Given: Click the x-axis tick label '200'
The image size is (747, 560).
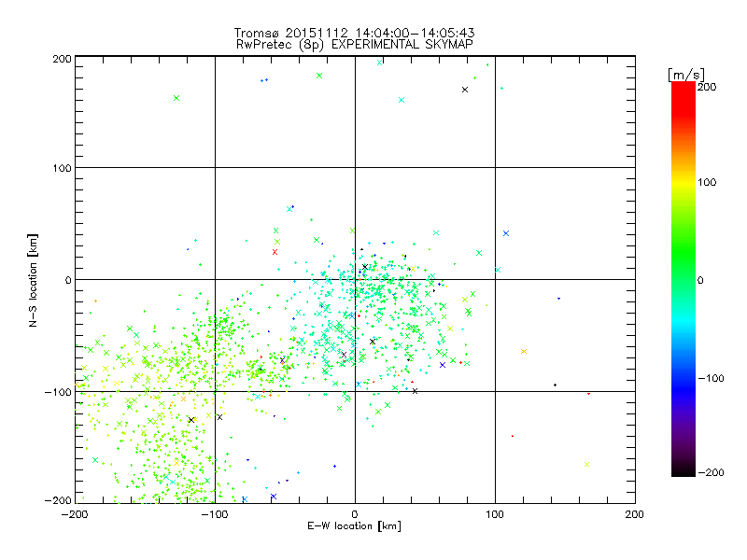Looking at the screenshot, I should pyautogui.click(x=635, y=514).
